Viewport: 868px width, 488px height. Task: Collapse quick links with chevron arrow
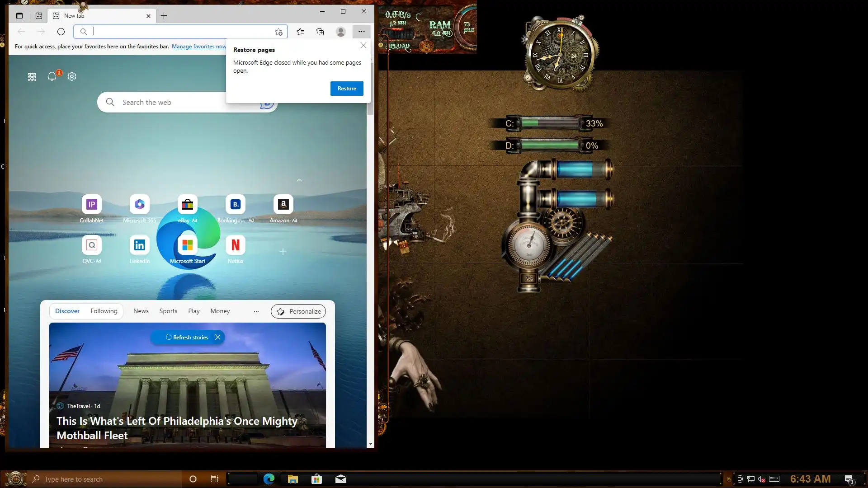click(x=299, y=180)
